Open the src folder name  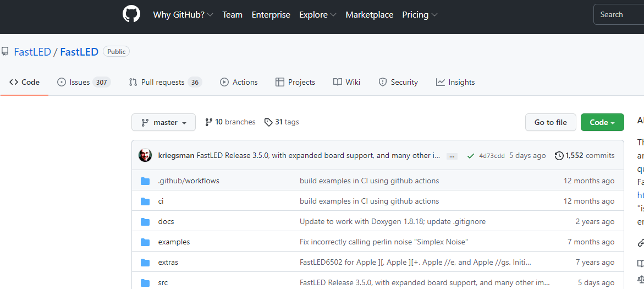tap(163, 283)
